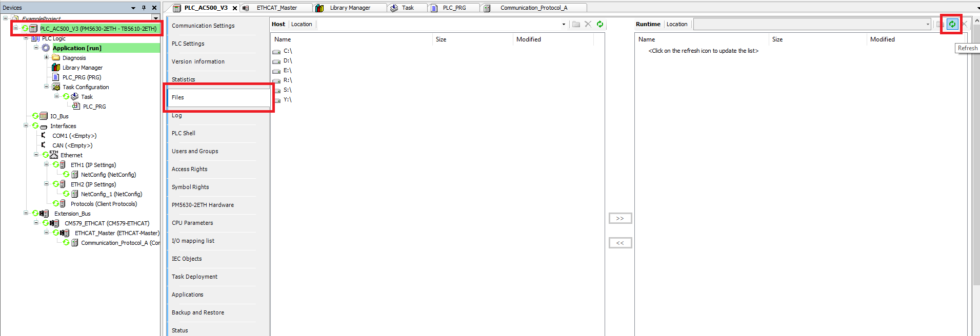Open the C:\ drive in Host list
This screenshot has width=980, height=336.
[287, 51]
